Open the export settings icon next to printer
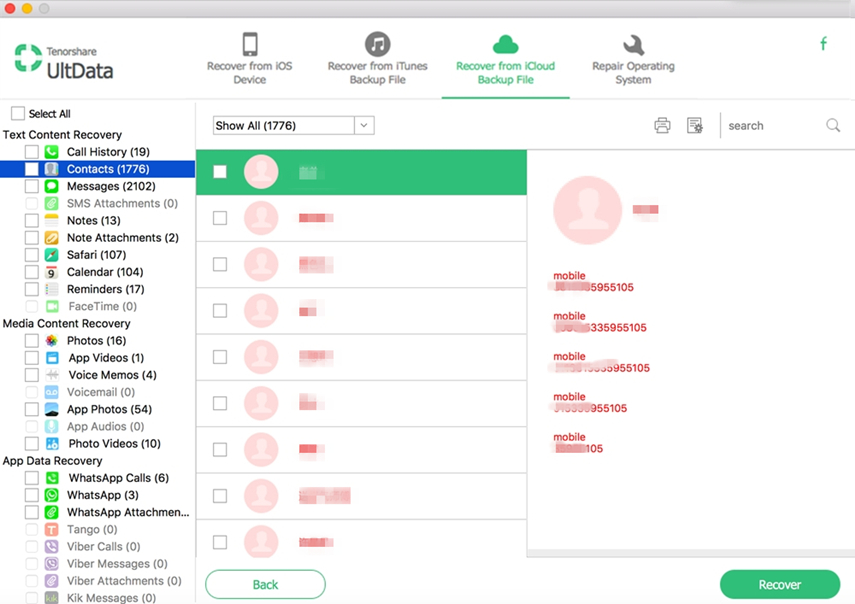Image resolution: width=855 pixels, height=604 pixels. point(695,125)
